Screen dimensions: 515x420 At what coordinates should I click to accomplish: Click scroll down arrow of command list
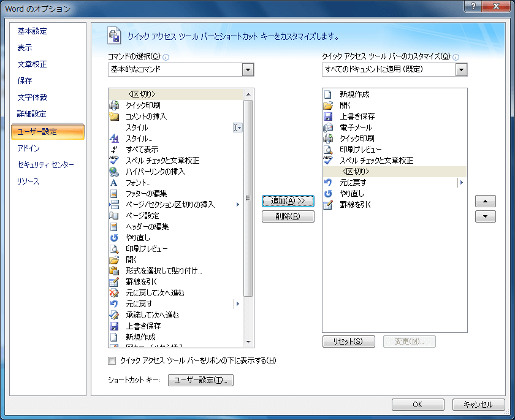coord(248,342)
